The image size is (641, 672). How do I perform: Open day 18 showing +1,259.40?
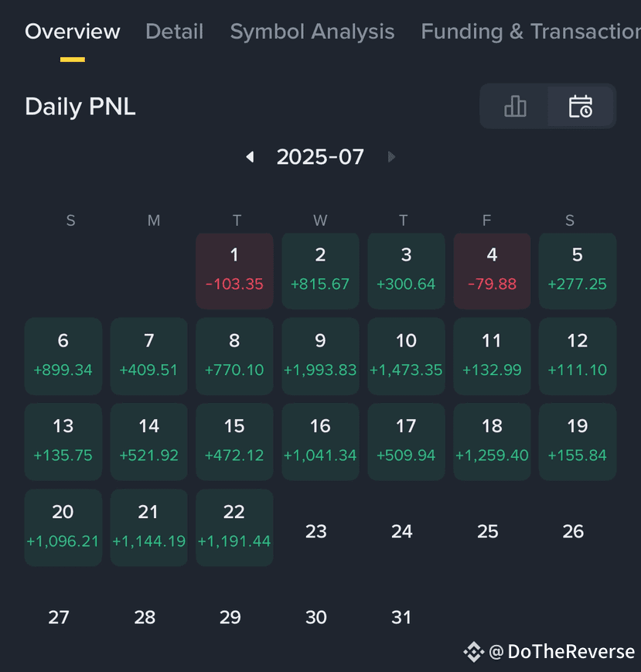coord(492,442)
